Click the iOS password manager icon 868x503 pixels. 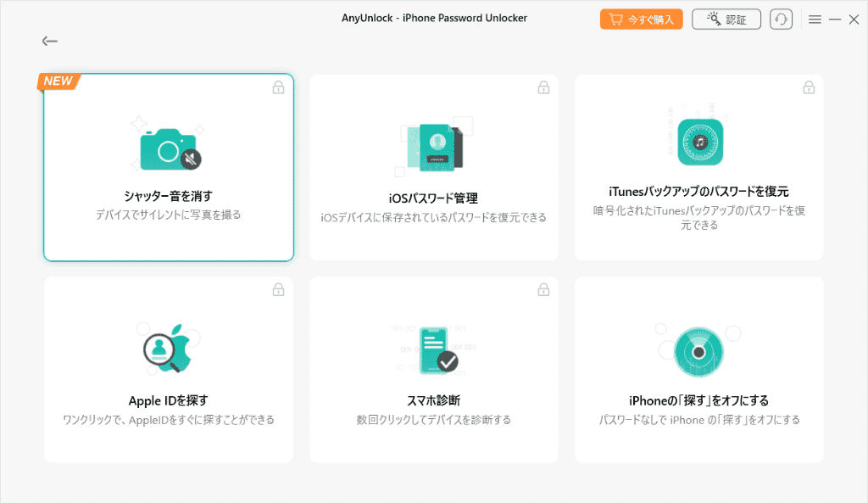tap(434, 146)
